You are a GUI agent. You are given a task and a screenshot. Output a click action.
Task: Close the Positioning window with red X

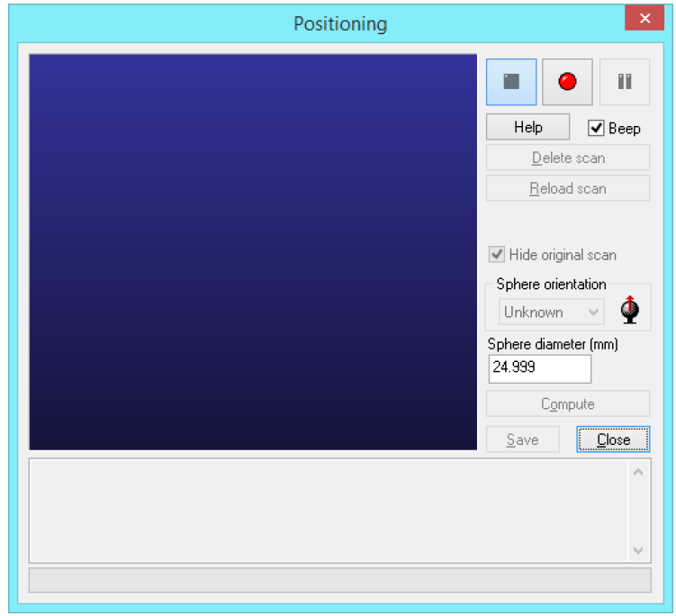[x=644, y=18]
